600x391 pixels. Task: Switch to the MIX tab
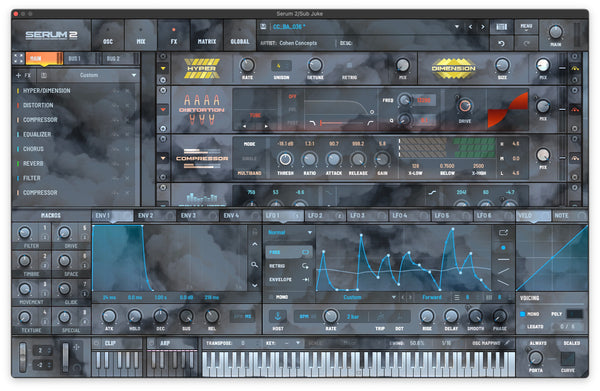click(x=141, y=35)
